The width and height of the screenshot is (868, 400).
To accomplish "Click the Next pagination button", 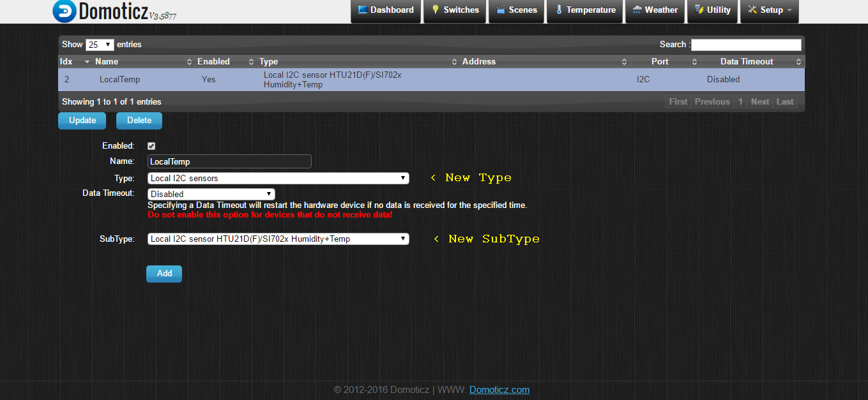I will [760, 101].
